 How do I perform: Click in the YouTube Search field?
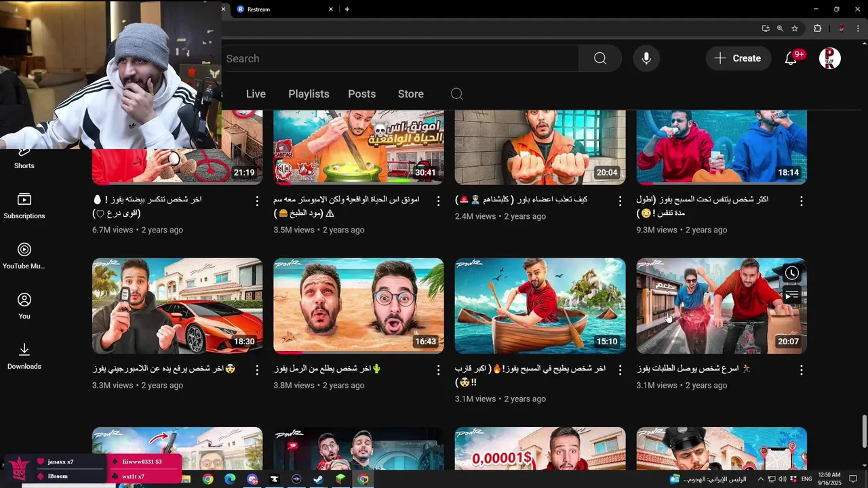pyautogui.click(x=400, y=58)
